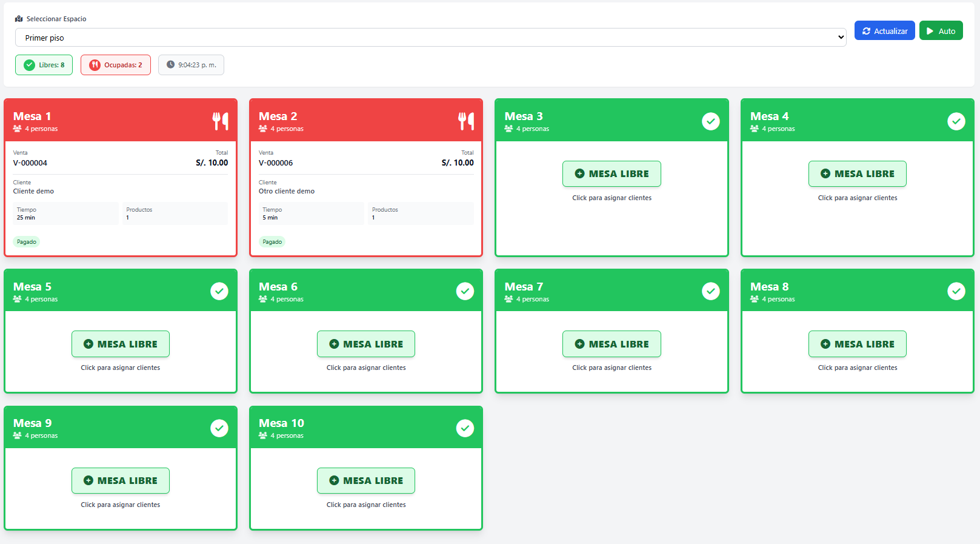Click the checkmark icon on Mesa 10
This screenshot has width=980, height=544.
coord(465,428)
